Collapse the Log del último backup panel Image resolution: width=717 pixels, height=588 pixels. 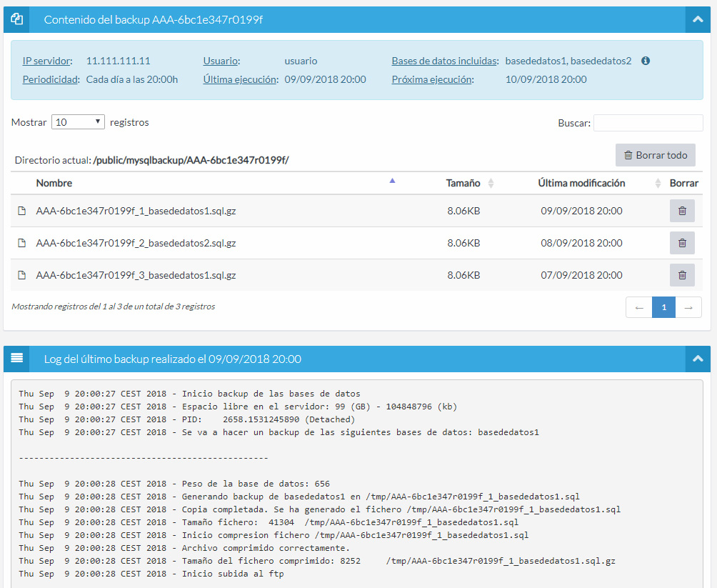[698, 359]
